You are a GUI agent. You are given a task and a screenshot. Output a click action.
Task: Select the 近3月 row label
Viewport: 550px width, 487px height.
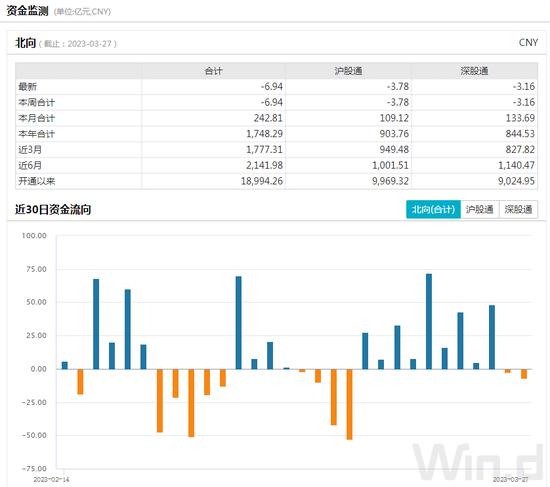pyautogui.click(x=30, y=150)
